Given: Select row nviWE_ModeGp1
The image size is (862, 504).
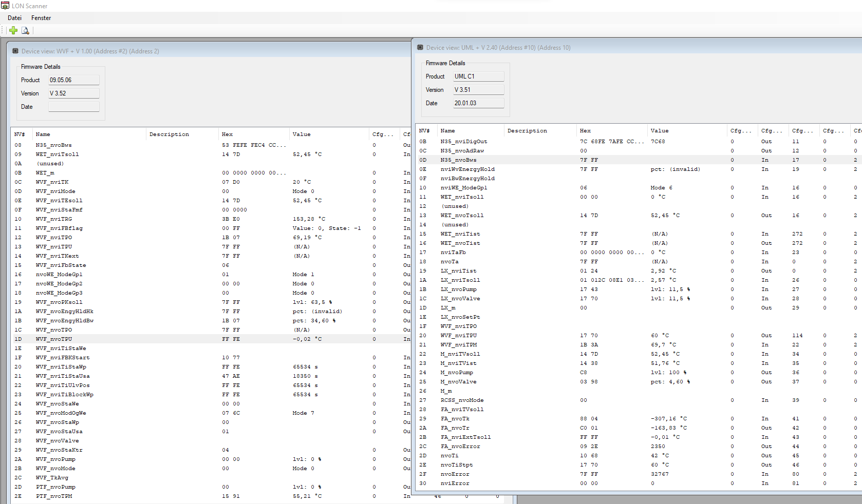Looking at the screenshot, I should point(639,188).
